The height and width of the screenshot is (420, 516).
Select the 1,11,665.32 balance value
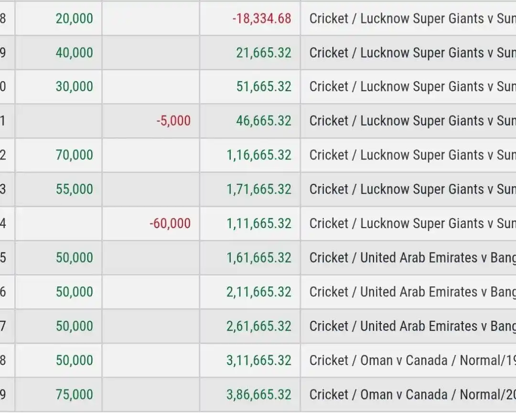[258, 223]
